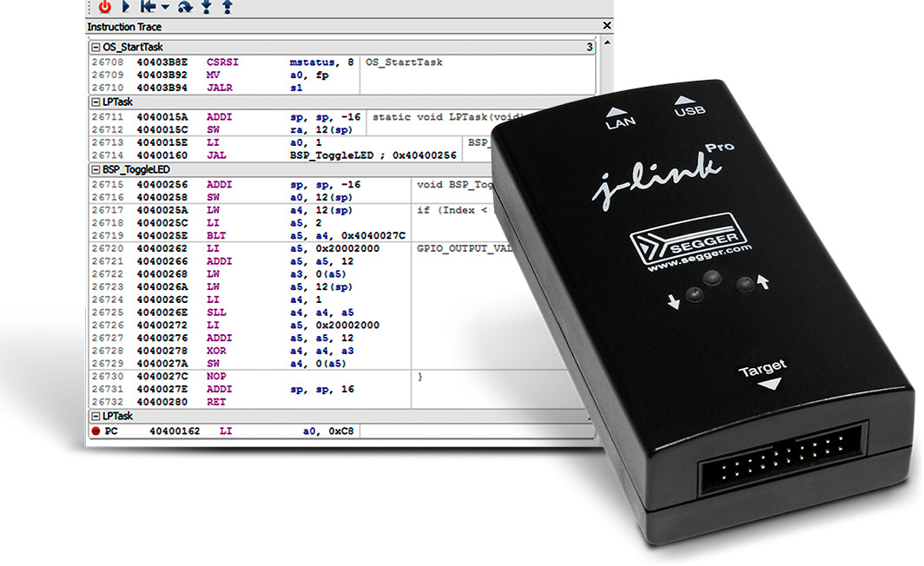The image size is (924, 566).
Task: Click the Step Out up-arrow icon
Action: pos(228,6)
